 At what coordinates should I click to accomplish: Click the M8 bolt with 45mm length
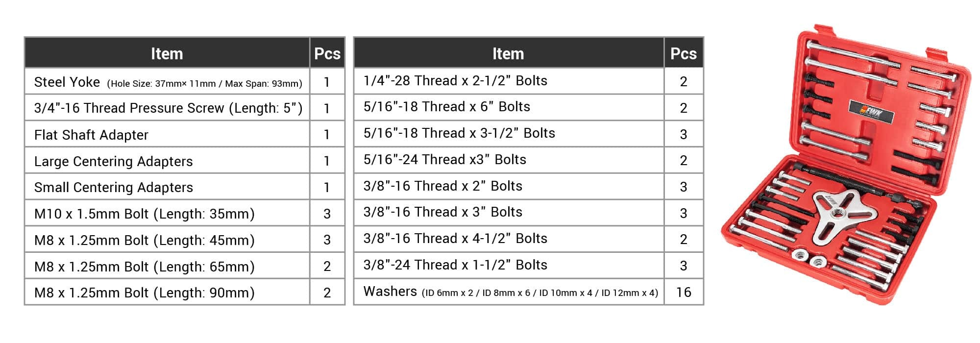[x=144, y=240]
